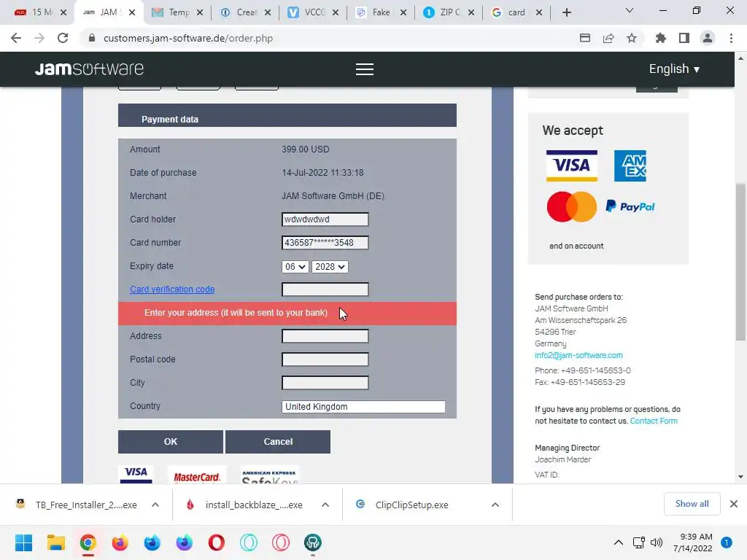Open the Windows Start menu
The height and width of the screenshot is (560, 747).
(23, 542)
